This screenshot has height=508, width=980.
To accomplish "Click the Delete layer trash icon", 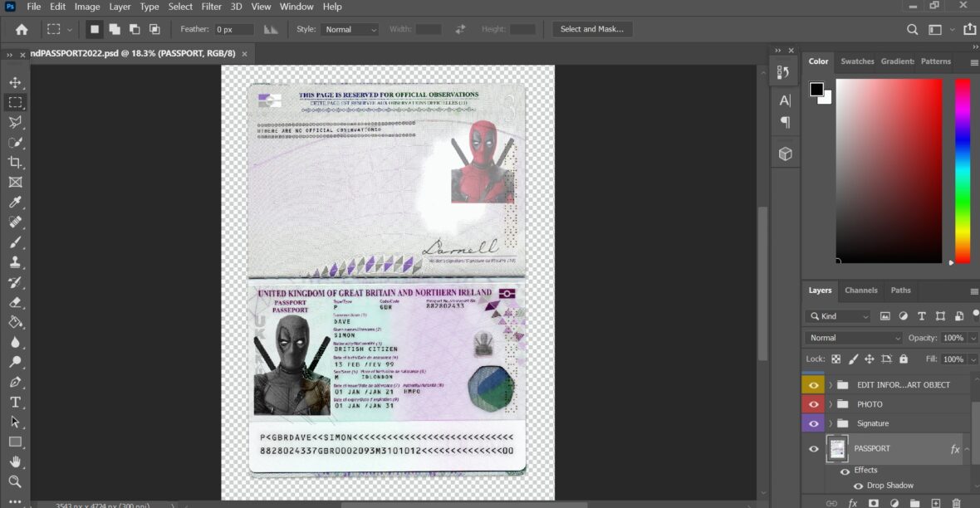I will click(x=956, y=503).
